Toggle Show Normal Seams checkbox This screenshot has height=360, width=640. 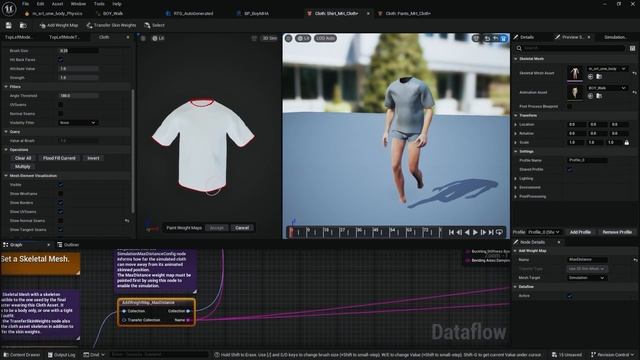60,220
